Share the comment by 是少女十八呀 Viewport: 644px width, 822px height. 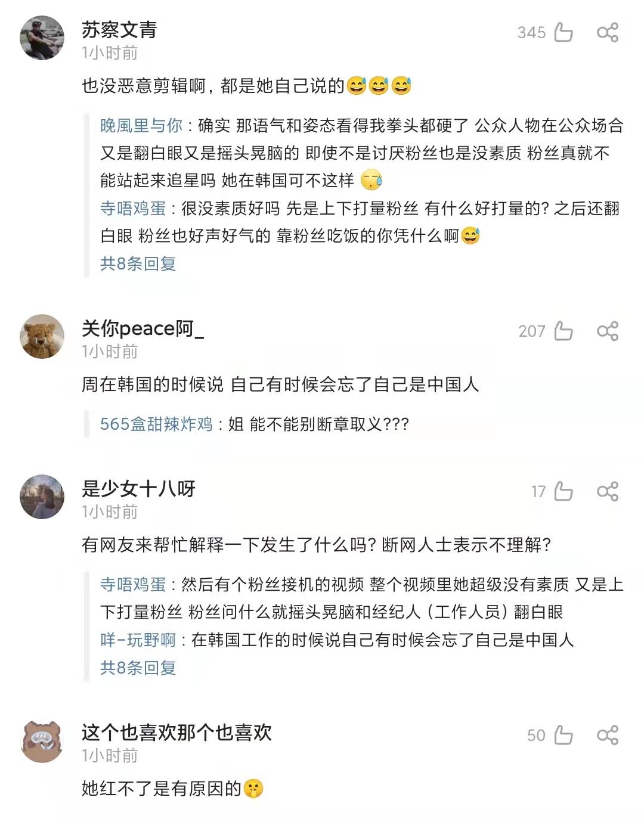pyautogui.click(x=607, y=491)
